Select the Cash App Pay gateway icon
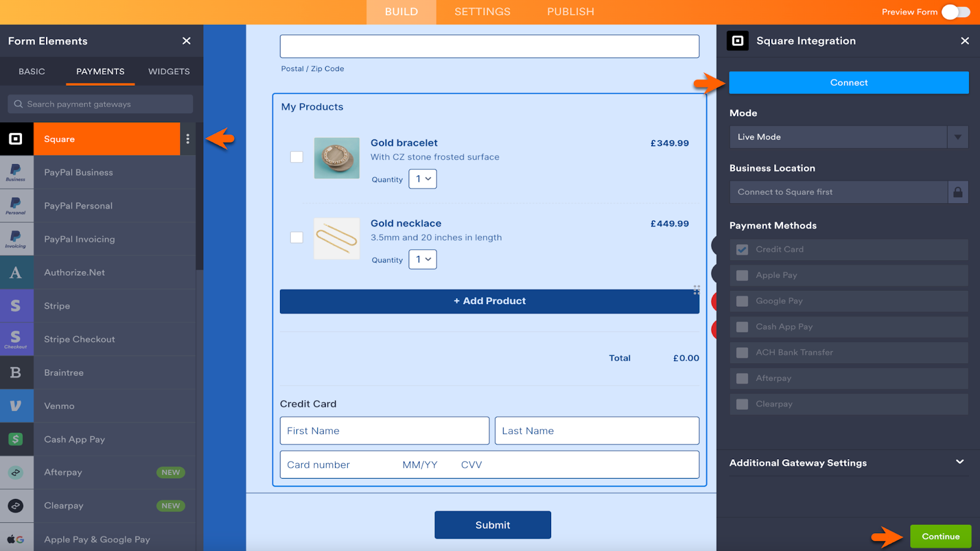 coord(16,439)
